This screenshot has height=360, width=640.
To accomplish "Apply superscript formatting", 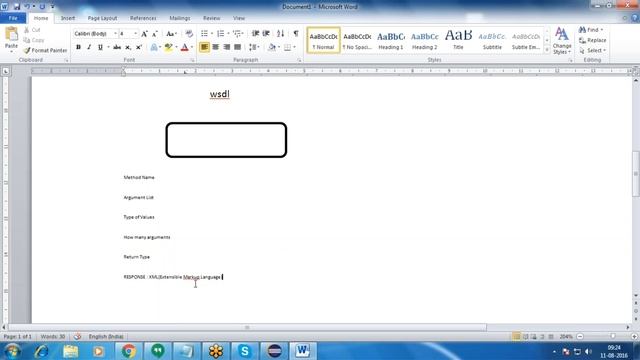I will (x=138, y=47).
